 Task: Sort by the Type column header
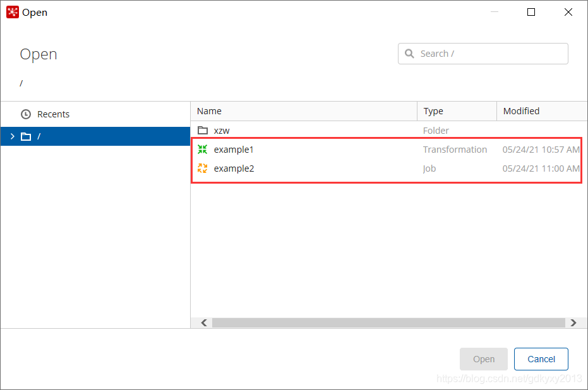tap(457, 111)
